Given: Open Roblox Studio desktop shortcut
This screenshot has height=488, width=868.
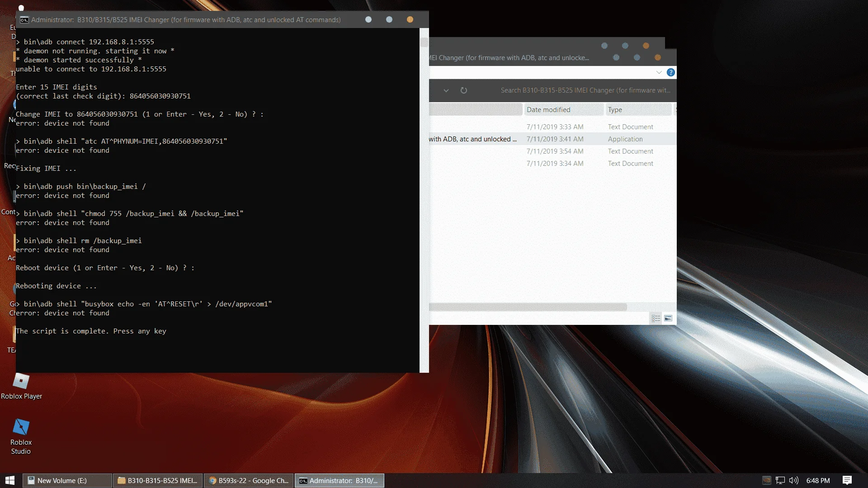Looking at the screenshot, I should pos(21,436).
